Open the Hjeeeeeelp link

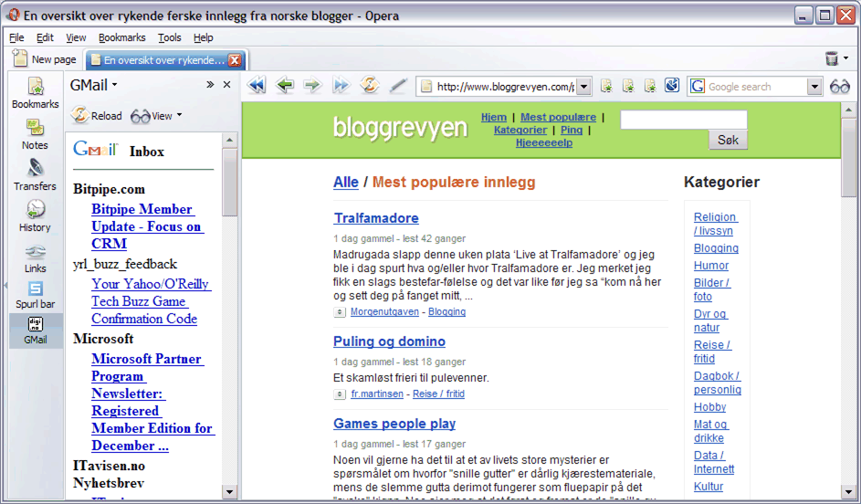coord(543,142)
